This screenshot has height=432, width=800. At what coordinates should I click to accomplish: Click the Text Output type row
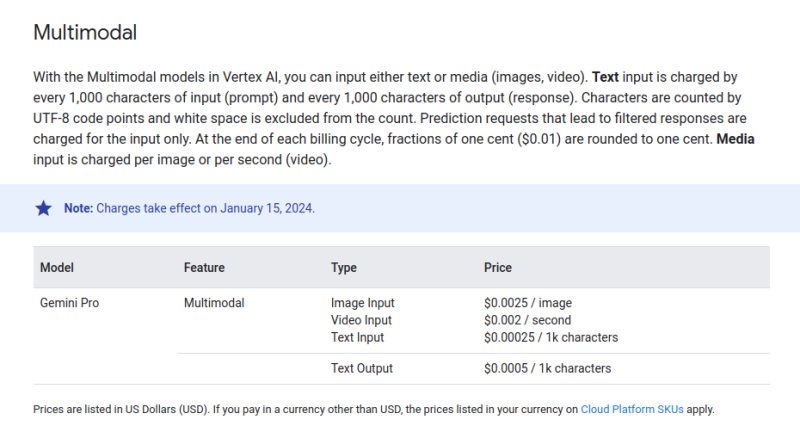click(362, 368)
